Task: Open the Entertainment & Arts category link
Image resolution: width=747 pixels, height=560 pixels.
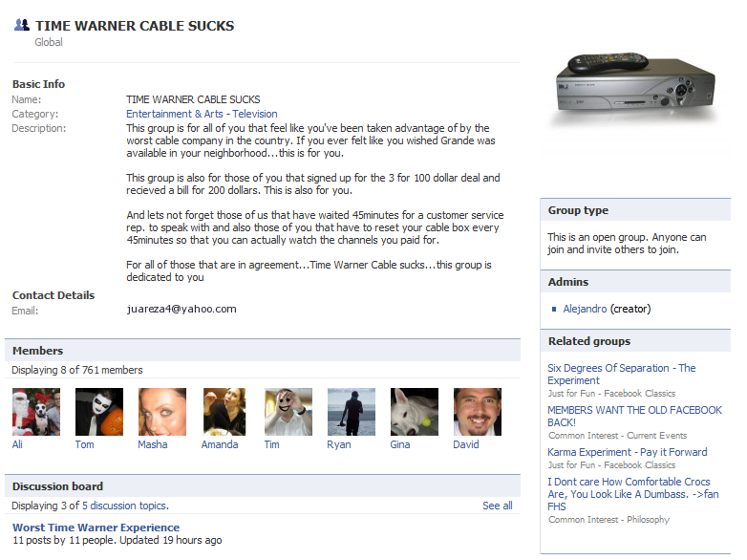Action: coord(175,114)
